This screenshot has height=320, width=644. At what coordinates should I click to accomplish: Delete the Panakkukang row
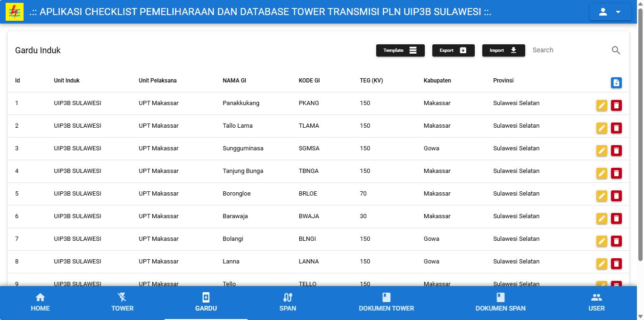pyautogui.click(x=616, y=106)
